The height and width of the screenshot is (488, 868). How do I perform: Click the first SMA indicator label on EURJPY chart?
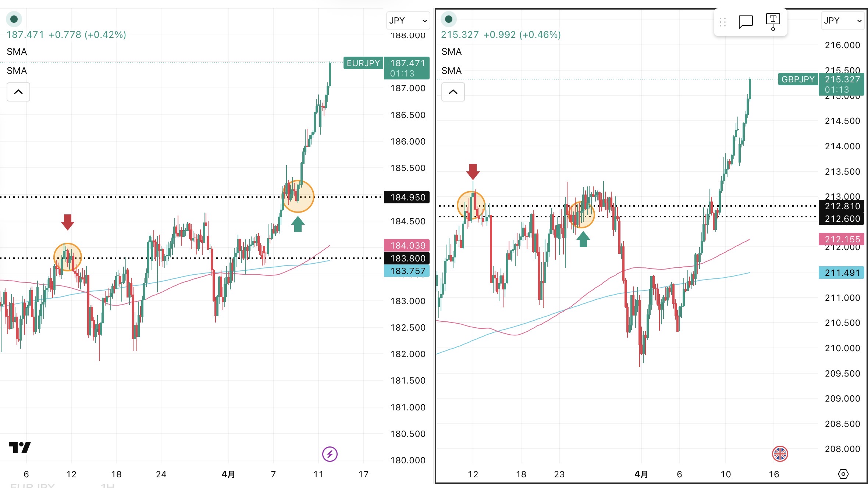[x=17, y=51]
